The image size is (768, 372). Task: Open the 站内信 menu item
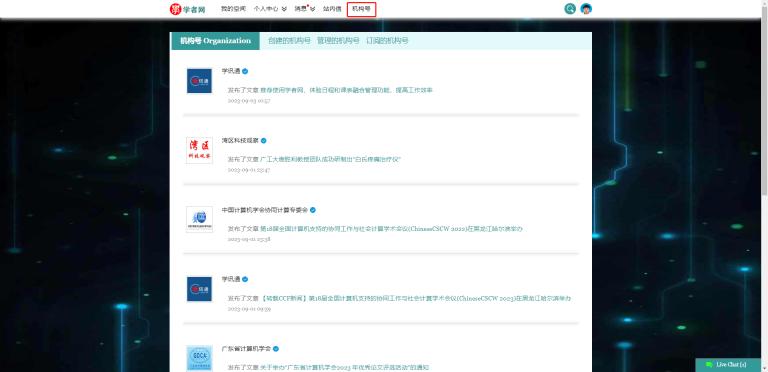[x=332, y=9]
